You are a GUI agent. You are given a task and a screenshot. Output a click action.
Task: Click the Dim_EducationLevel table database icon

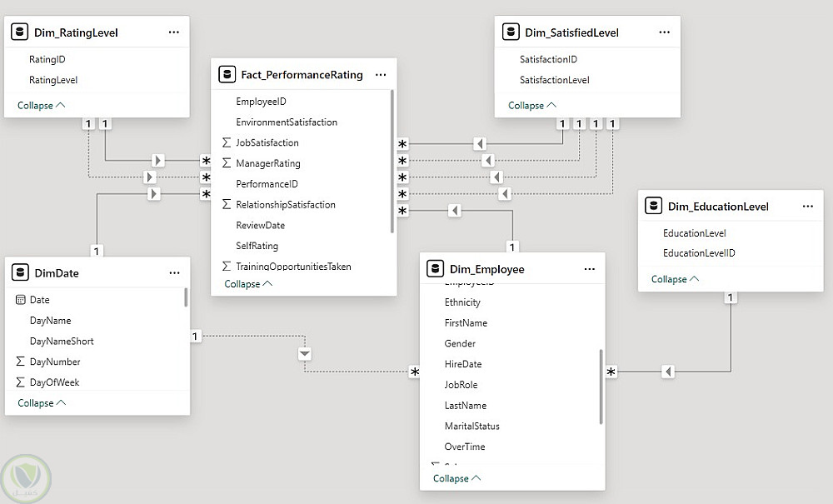(655, 206)
